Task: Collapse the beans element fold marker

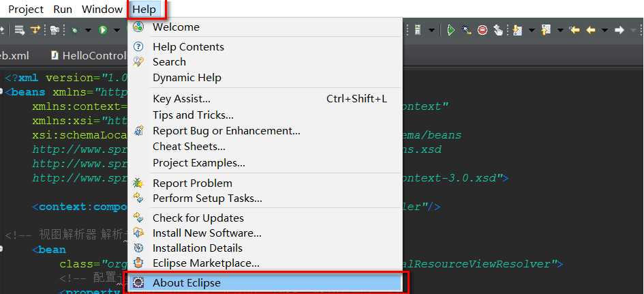Action: pyautogui.click(x=1, y=91)
